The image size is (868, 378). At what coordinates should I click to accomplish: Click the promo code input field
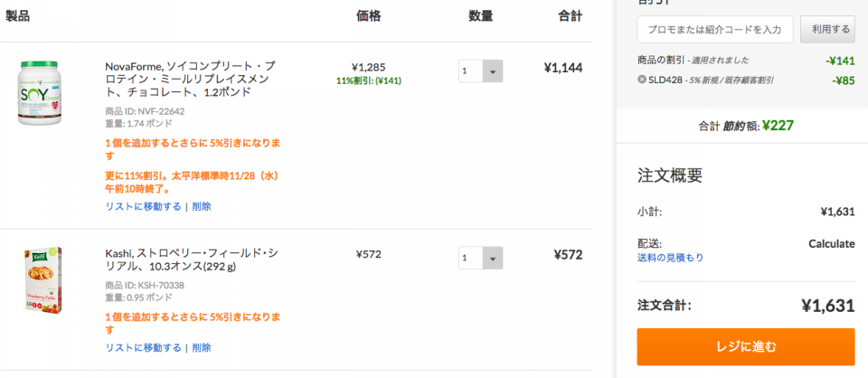(x=714, y=29)
